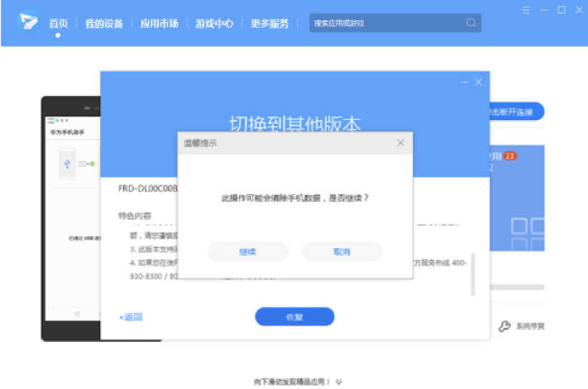Maximize the main HiSuite window
Viewport: 588px width, 389px height.
(x=562, y=10)
